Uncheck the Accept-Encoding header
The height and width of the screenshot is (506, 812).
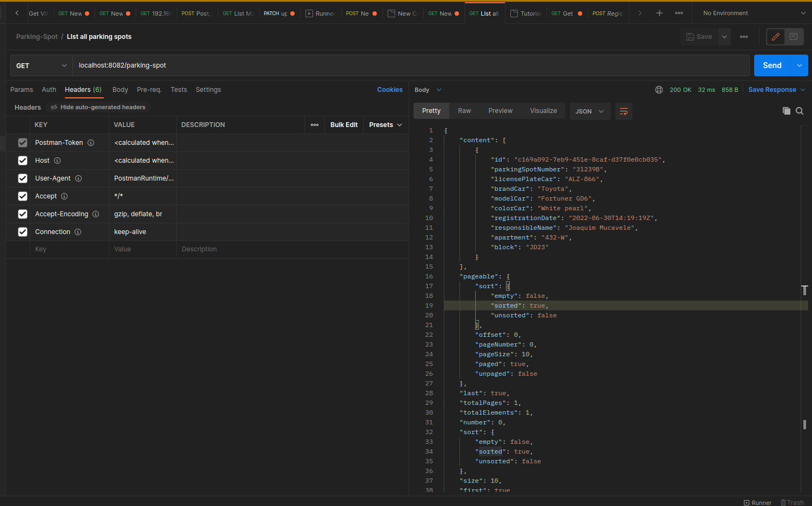coord(23,214)
